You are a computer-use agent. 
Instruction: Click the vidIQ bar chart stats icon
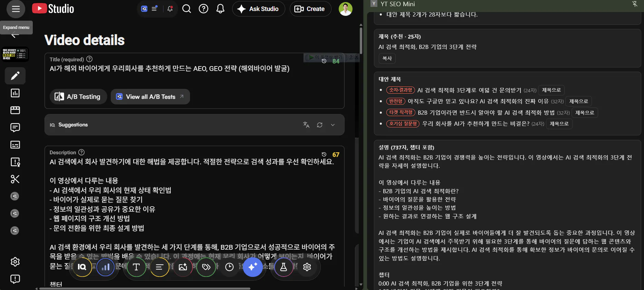pyautogui.click(x=106, y=267)
